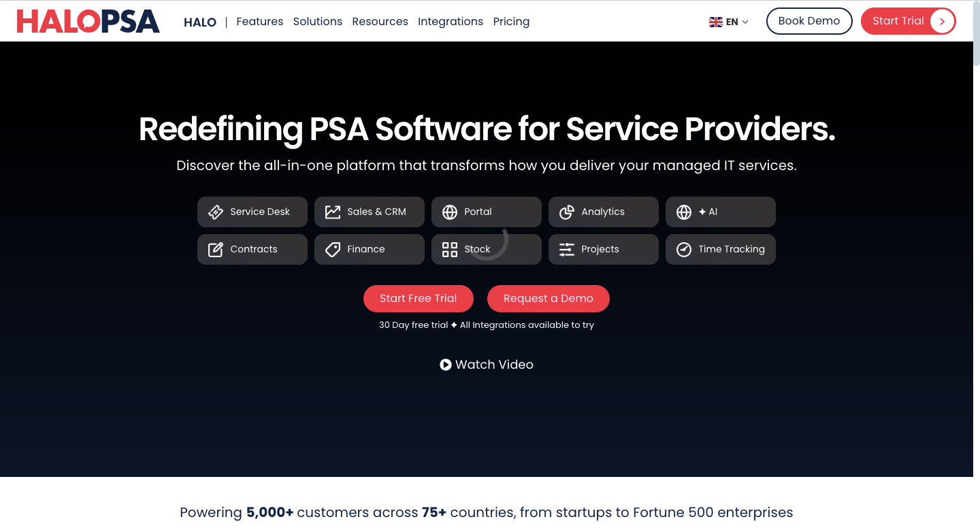Click the Stock grid icon
Screen dimensions: 980x530
click(x=450, y=250)
